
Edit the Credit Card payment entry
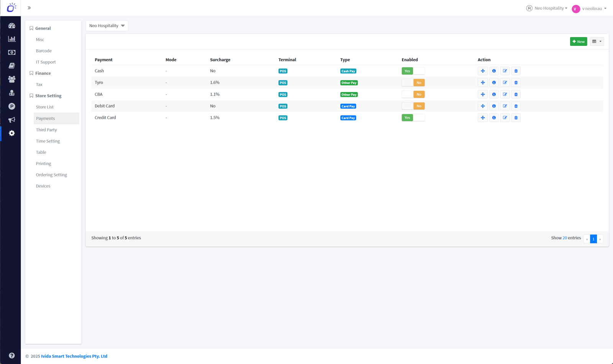[x=505, y=118]
